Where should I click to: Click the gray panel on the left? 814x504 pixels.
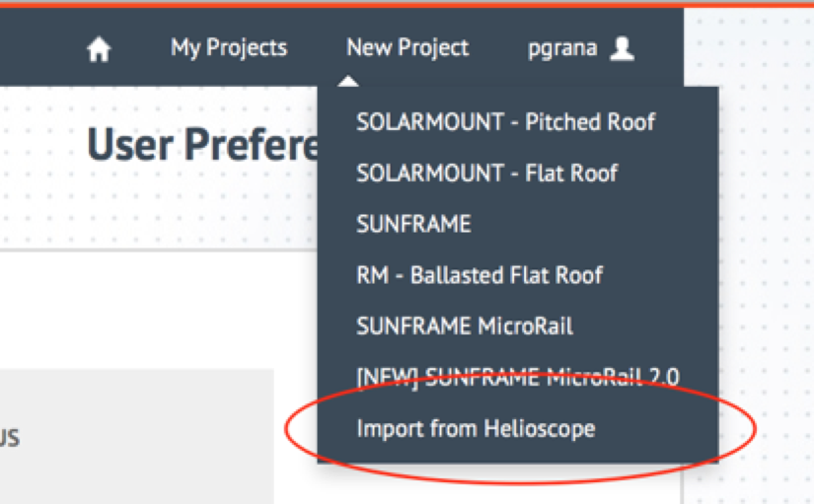[x=138, y=434]
